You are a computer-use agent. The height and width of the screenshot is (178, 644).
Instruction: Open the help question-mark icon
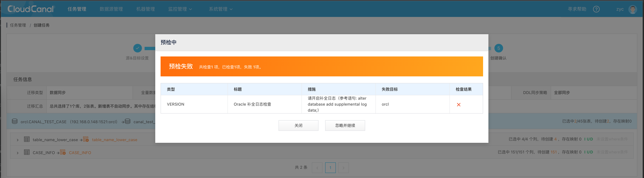pyautogui.click(x=596, y=9)
